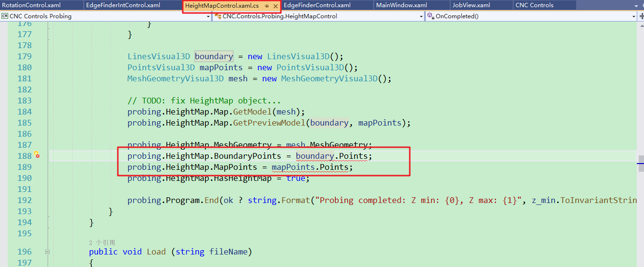644x267 pixels.
Task: Close the HeightMapControl.xaml.cs tab
Action: [276, 6]
